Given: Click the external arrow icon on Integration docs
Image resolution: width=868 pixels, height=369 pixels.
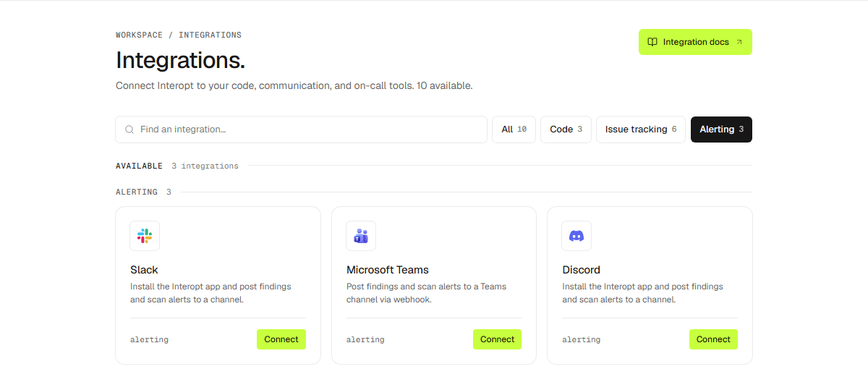Looking at the screenshot, I should click(x=739, y=42).
